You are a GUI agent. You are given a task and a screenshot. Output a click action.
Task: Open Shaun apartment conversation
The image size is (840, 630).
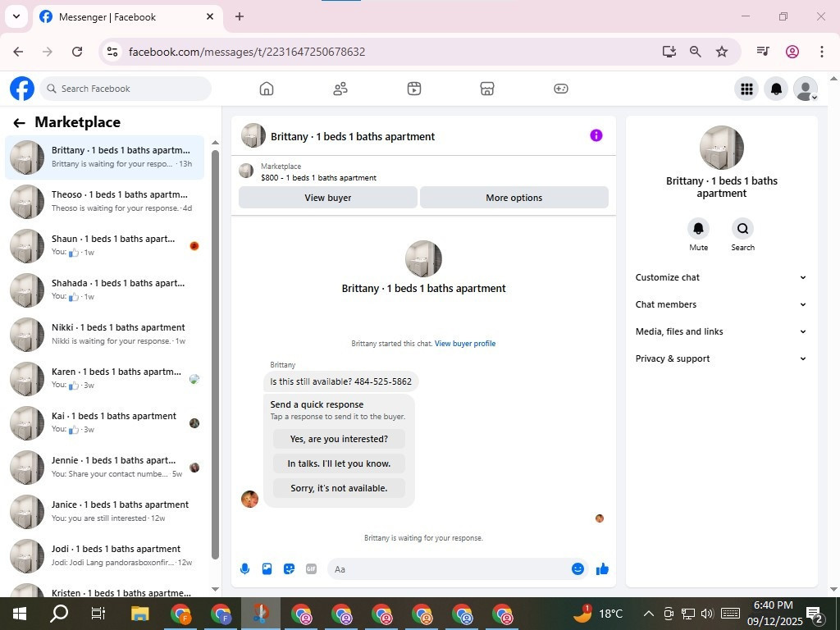(104, 246)
